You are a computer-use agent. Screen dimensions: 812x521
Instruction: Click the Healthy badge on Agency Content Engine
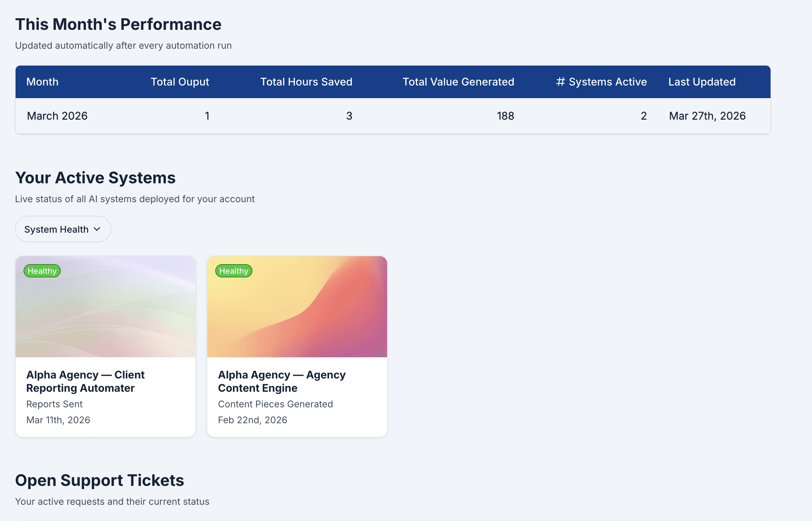(234, 271)
